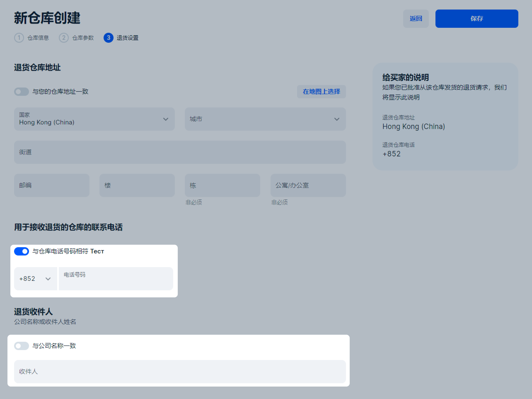
Task: Disable 与仓库电话号码相符 switch
Action: click(x=21, y=251)
